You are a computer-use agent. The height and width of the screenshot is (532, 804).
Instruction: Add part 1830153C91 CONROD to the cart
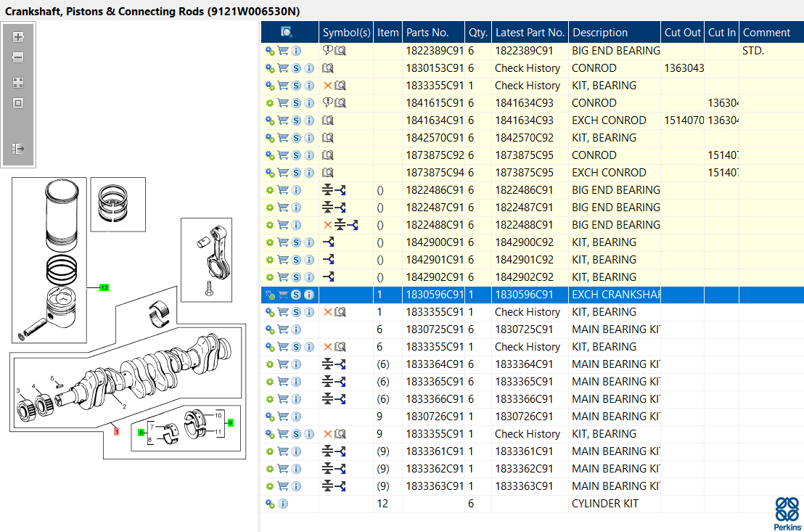(x=283, y=68)
